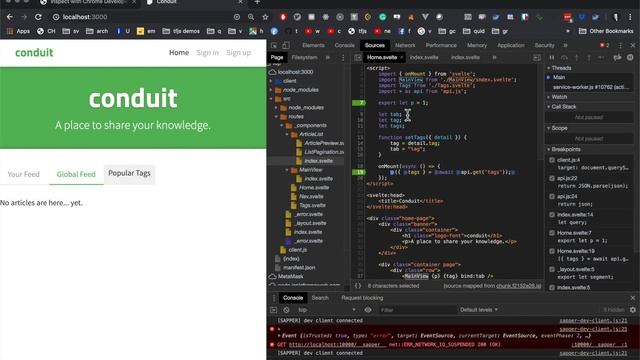Bookmark this page with the star icon
Screen dimensions: 640x360
pos(265,17)
